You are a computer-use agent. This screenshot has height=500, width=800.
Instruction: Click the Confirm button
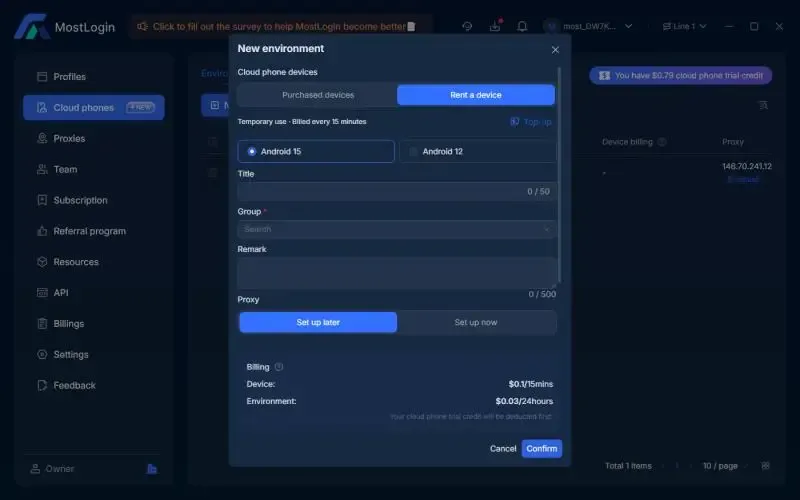(x=542, y=448)
